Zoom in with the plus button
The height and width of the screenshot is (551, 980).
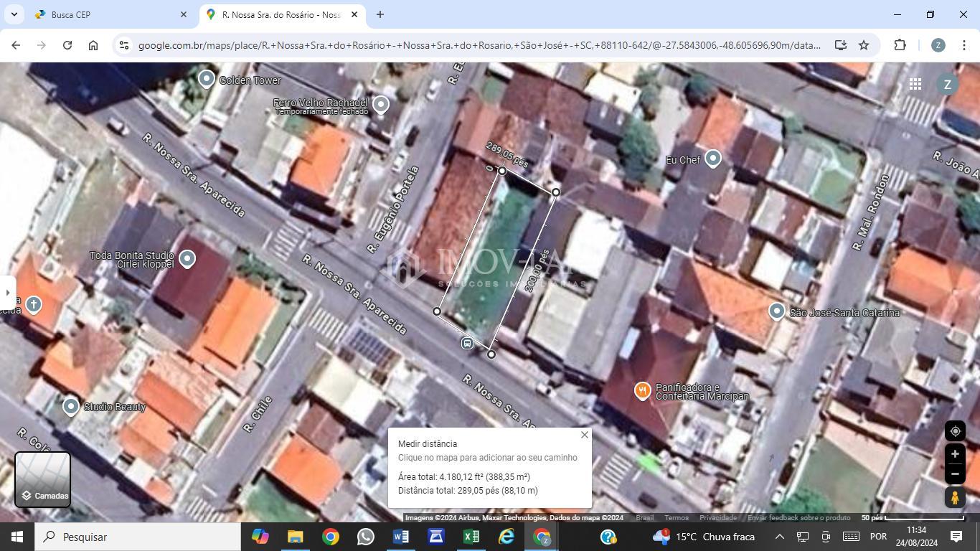pyautogui.click(x=954, y=454)
